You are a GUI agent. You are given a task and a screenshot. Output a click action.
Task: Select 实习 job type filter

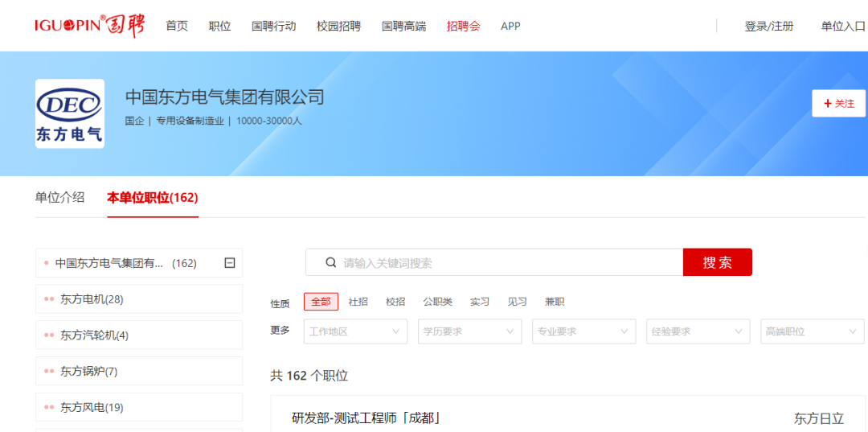480,302
